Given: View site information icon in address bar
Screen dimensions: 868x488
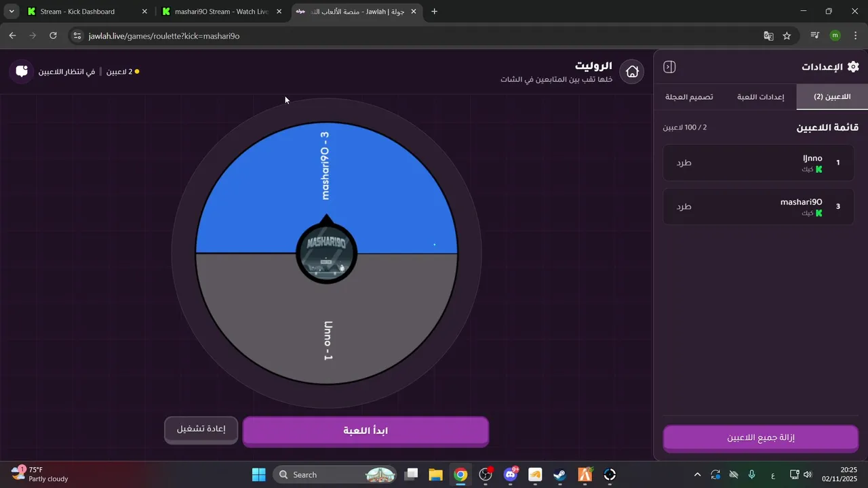Looking at the screenshot, I should pyautogui.click(x=77, y=36).
